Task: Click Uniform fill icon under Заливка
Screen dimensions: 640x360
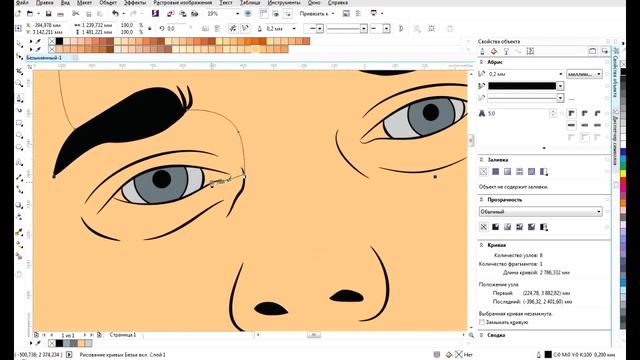Action: click(496, 172)
